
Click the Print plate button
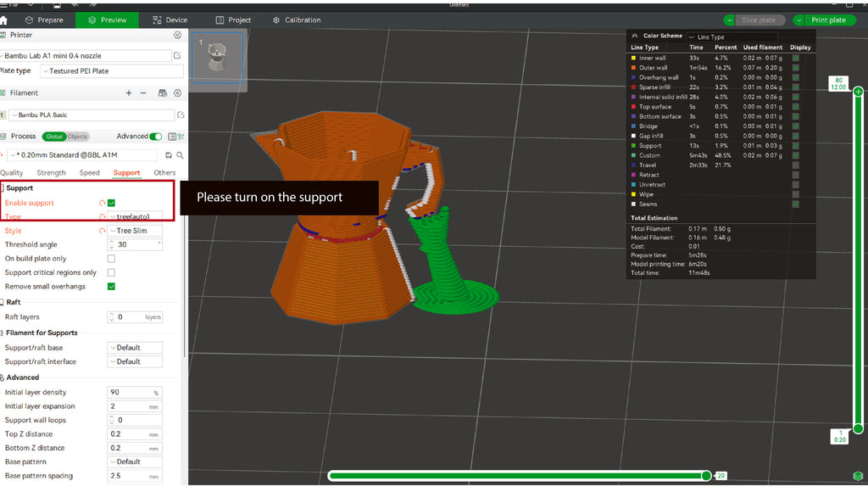click(830, 20)
